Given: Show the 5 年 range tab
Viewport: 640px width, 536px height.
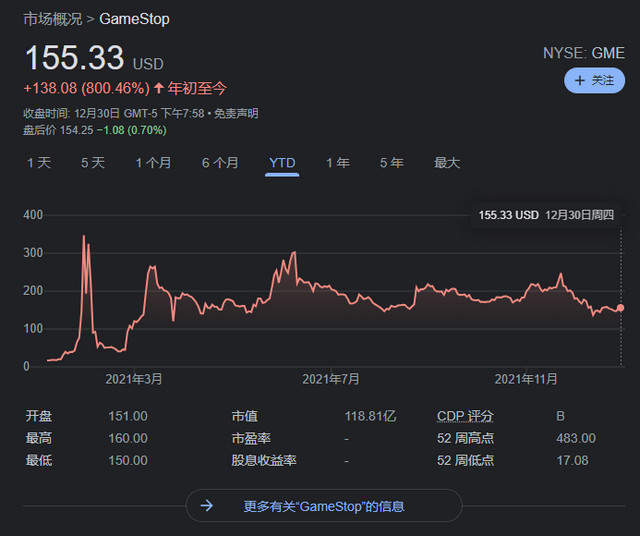Looking at the screenshot, I should 392,163.
